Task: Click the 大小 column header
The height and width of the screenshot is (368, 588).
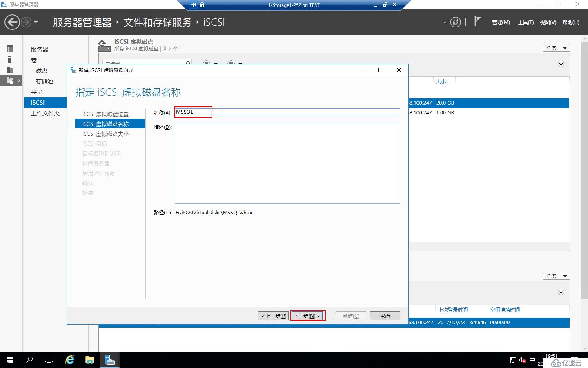Action: [x=441, y=82]
